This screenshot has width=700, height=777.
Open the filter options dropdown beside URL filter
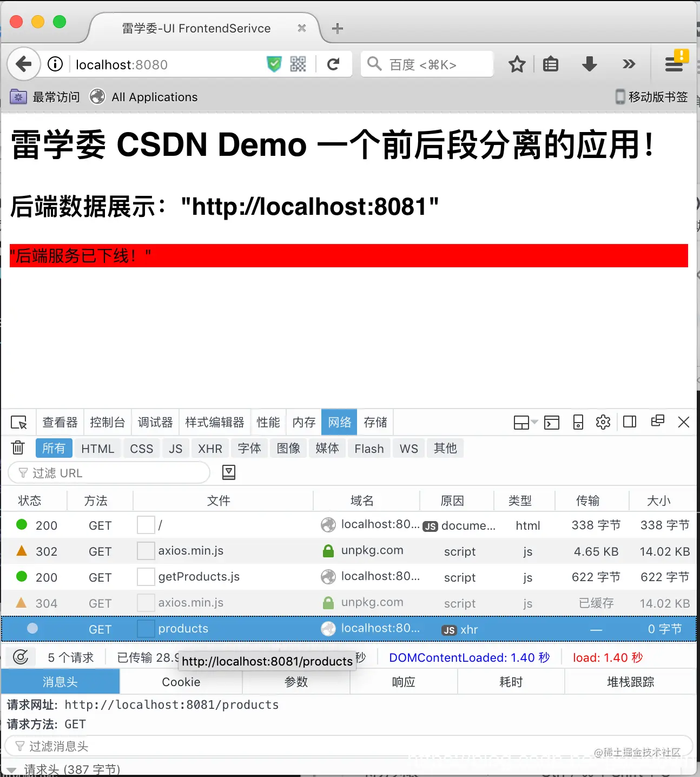pos(228,472)
